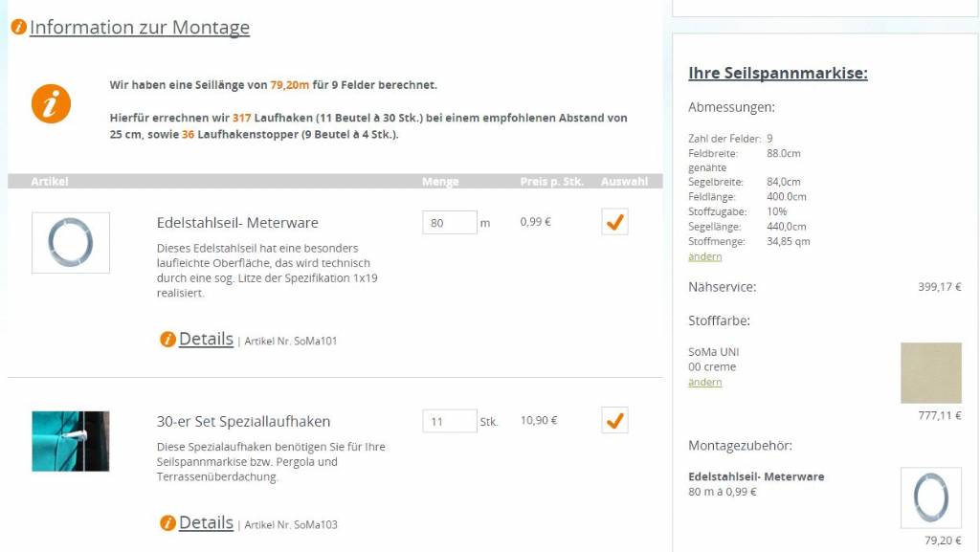The image size is (980, 552).
Task: Click the Edelstahlseil quantity field
Action: click(x=449, y=223)
